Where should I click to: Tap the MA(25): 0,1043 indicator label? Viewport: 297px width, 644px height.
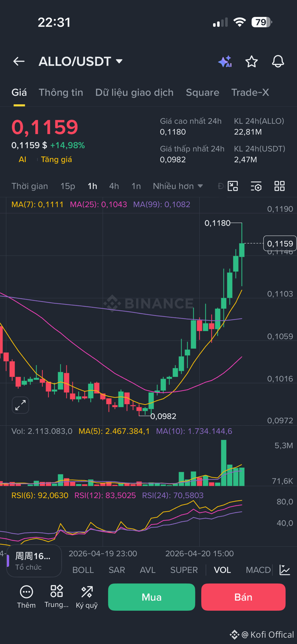tap(98, 204)
